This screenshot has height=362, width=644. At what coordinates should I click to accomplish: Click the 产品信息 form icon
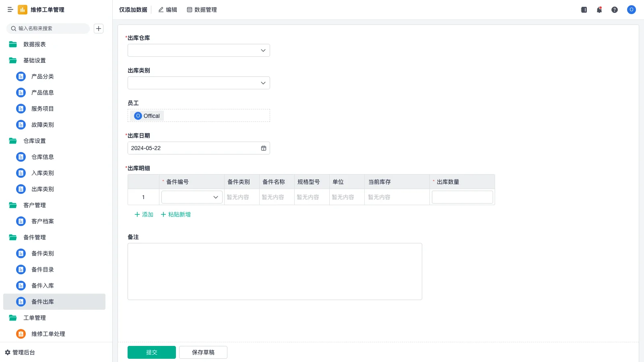(21, 93)
